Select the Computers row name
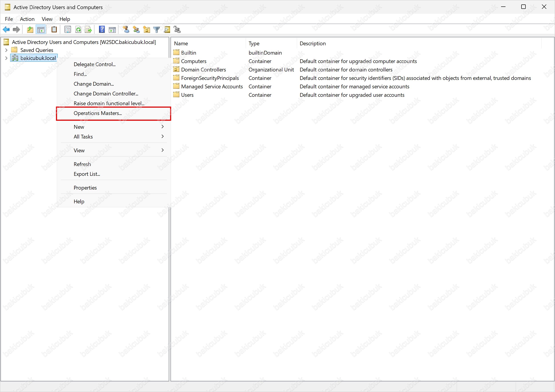 [194, 61]
